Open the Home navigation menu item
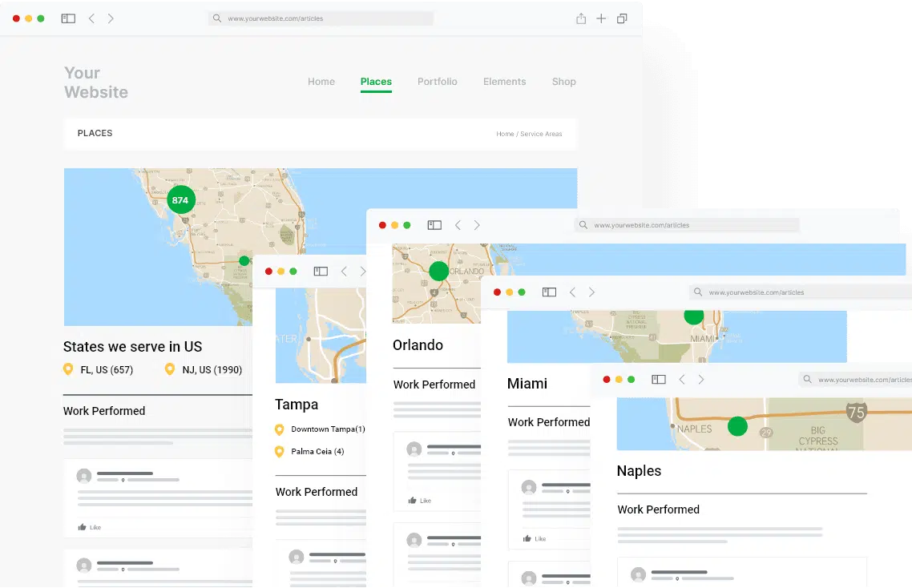 [x=321, y=82]
